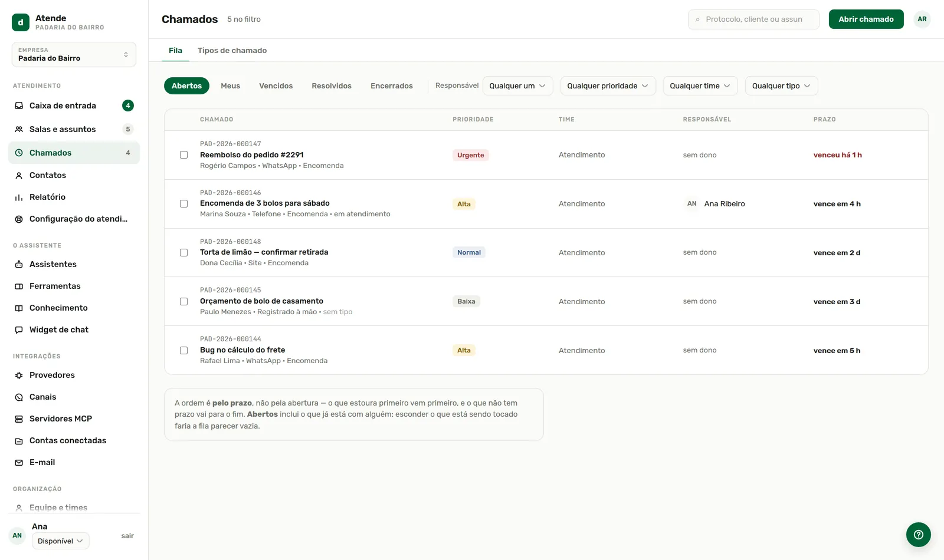Click the Provedores gear icon
The width and height of the screenshot is (944, 560).
(x=19, y=375)
